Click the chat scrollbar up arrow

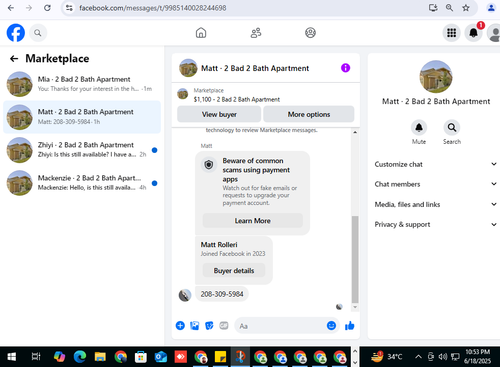click(x=355, y=132)
